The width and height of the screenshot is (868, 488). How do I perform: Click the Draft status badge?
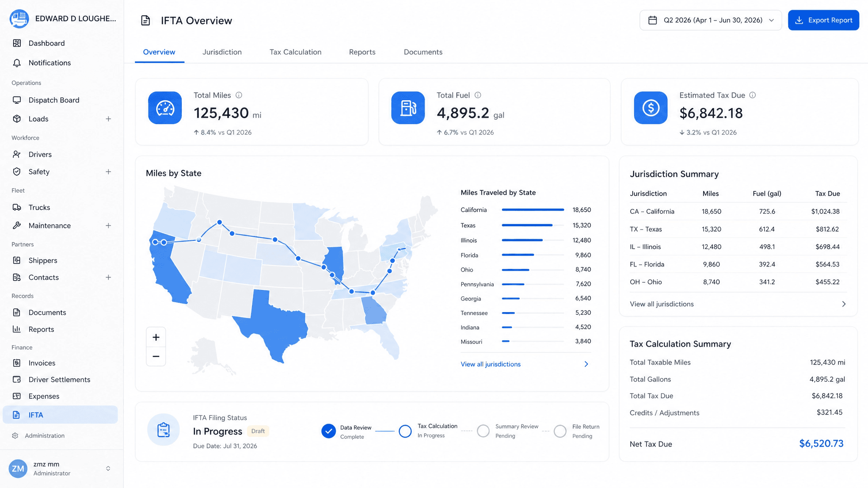[x=258, y=431]
